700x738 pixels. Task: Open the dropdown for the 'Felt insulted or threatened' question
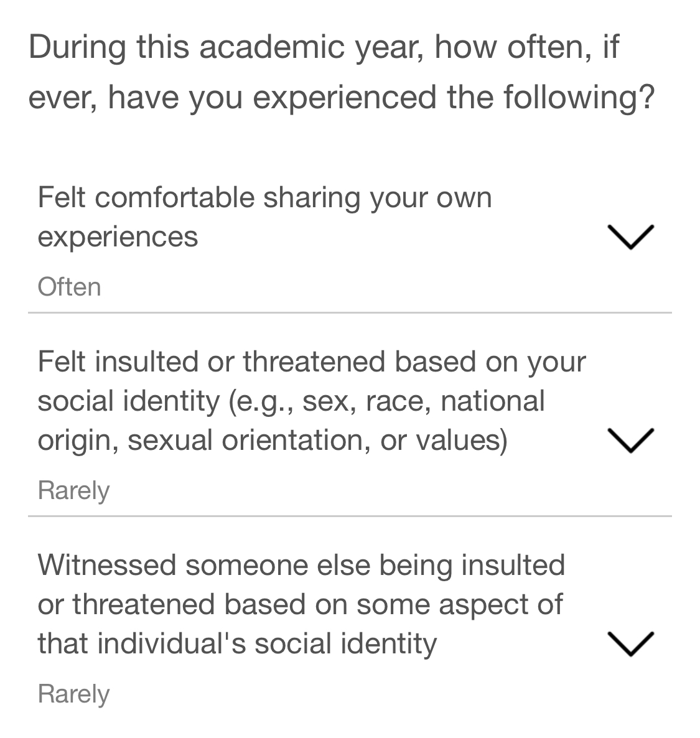pos(630,440)
